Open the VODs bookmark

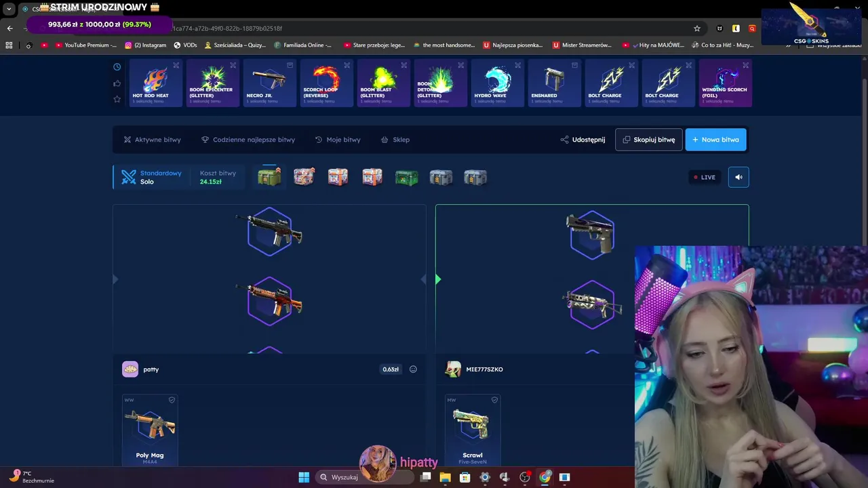tap(185, 45)
